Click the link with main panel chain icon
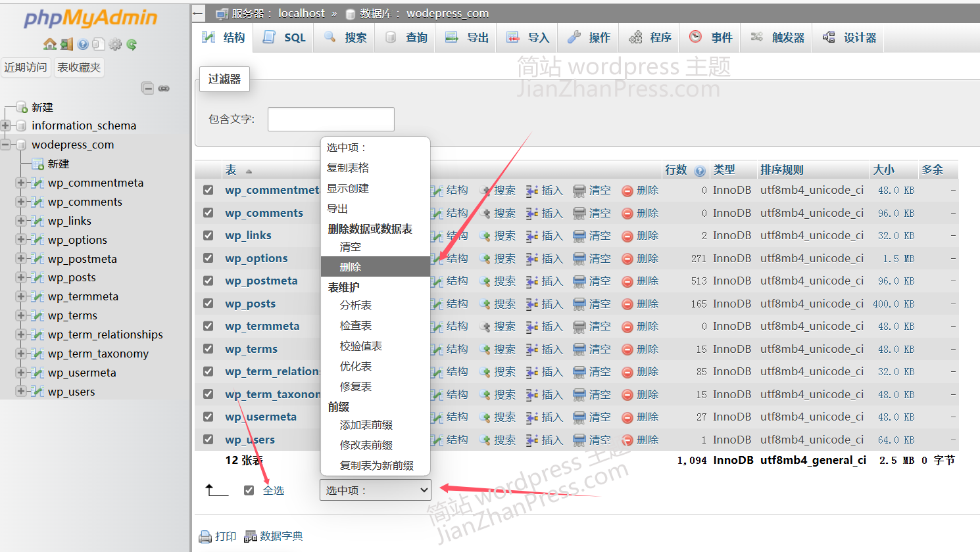The height and width of the screenshot is (552, 980). 164,88
